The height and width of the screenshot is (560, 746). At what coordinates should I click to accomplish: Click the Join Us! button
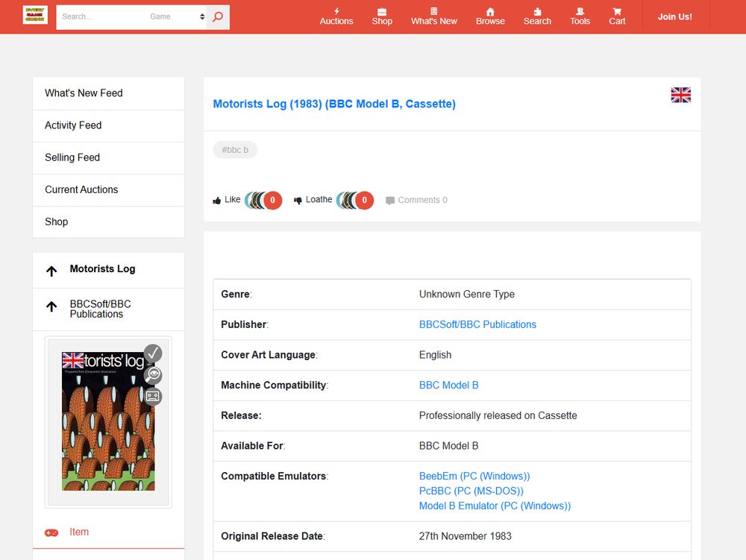tap(674, 16)
